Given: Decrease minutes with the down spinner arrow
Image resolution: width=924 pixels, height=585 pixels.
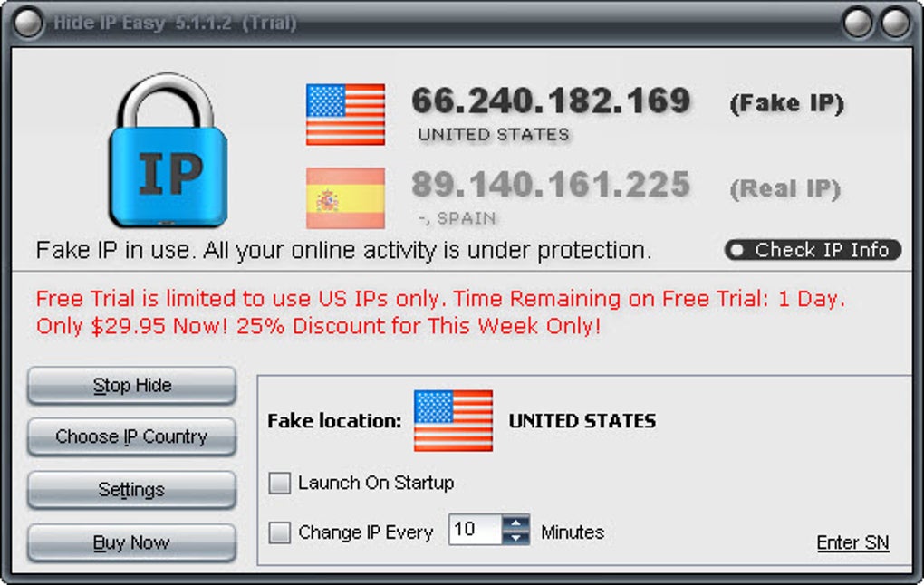Looking at the screenshot, I should coord(516,537).
